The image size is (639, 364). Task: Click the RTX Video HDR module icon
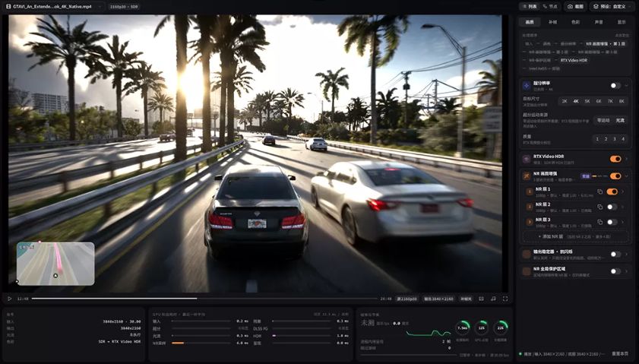(x=527, y=159)
